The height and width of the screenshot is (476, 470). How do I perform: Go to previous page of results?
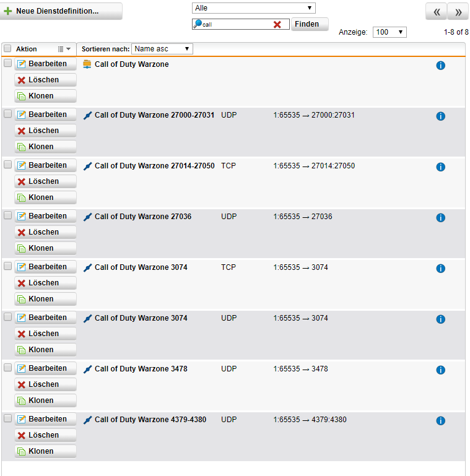pos(436,12)
